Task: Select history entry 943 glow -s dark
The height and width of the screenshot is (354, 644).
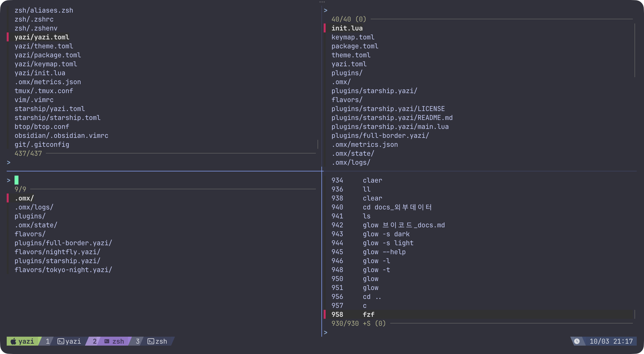Action: (386, 234)
